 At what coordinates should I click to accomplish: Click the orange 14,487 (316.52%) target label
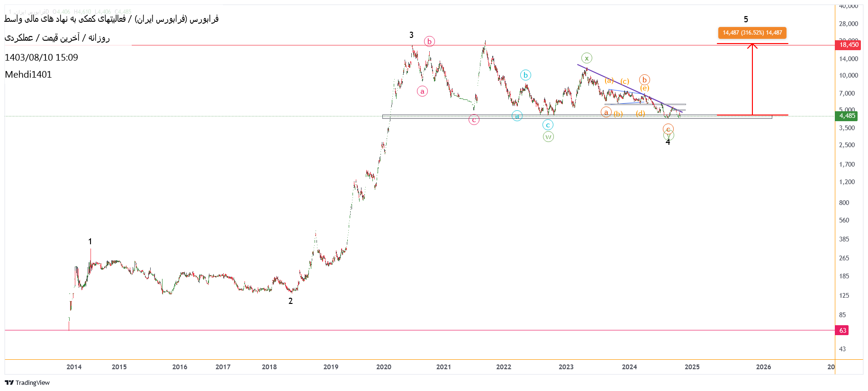click(752, 33)
